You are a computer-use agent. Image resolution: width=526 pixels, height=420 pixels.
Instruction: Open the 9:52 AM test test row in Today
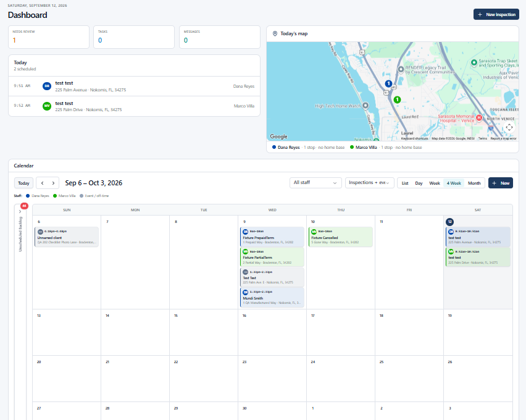pos(134,106)
